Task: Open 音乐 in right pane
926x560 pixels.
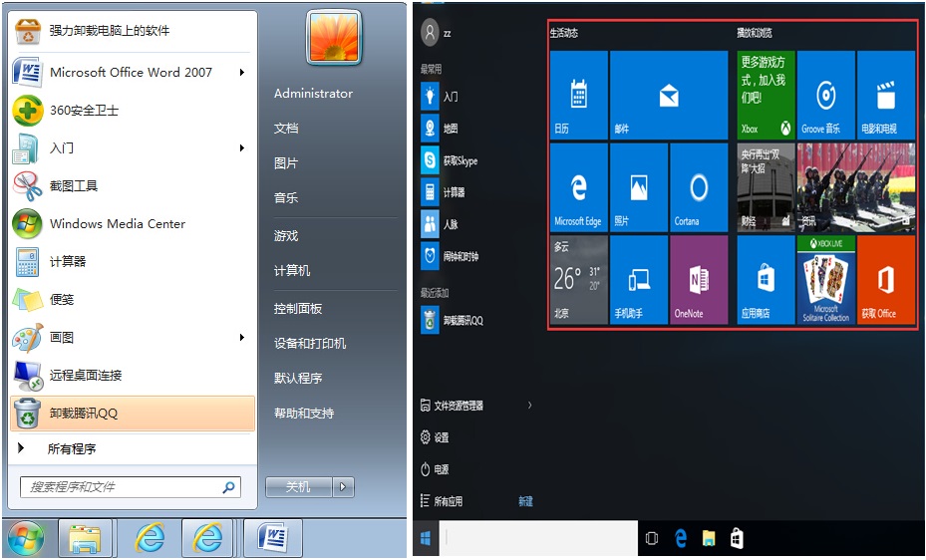Action: (x=286, y=197)
